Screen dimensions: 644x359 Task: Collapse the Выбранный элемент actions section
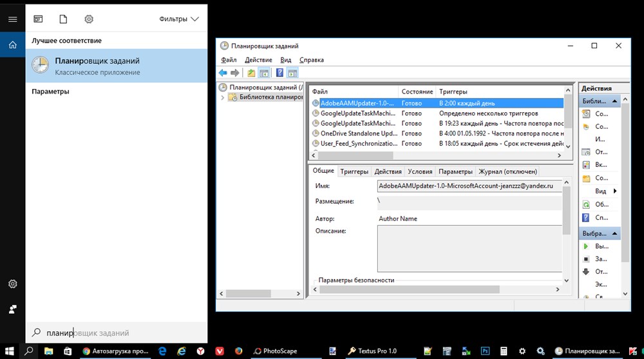point(614,233)
